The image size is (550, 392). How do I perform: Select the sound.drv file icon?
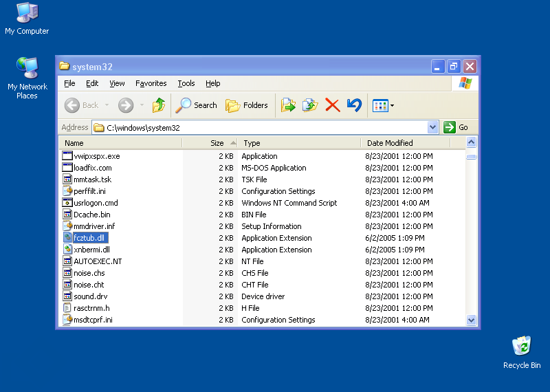67,296
